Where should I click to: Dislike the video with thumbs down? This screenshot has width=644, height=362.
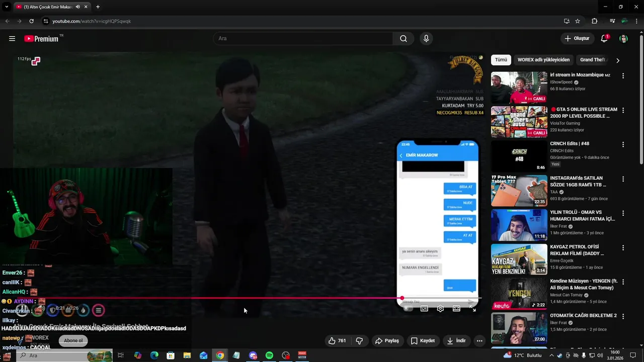(359, 341)
